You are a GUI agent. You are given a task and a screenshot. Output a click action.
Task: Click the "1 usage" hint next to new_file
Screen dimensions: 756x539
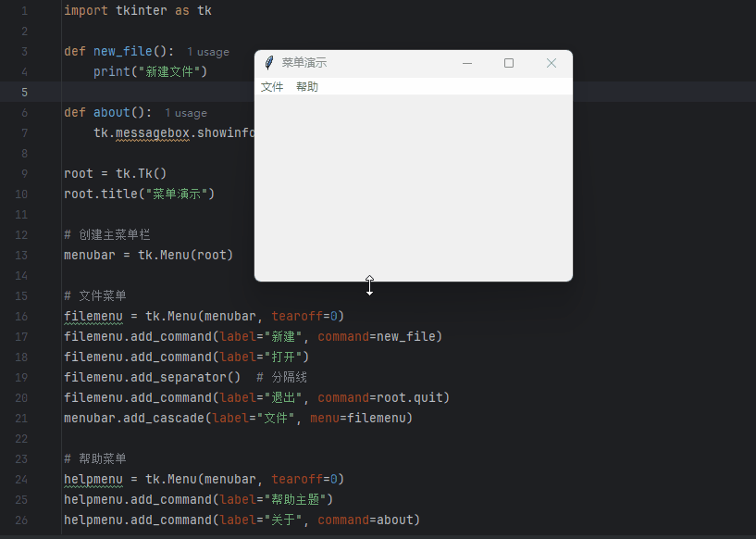(208, 52)
